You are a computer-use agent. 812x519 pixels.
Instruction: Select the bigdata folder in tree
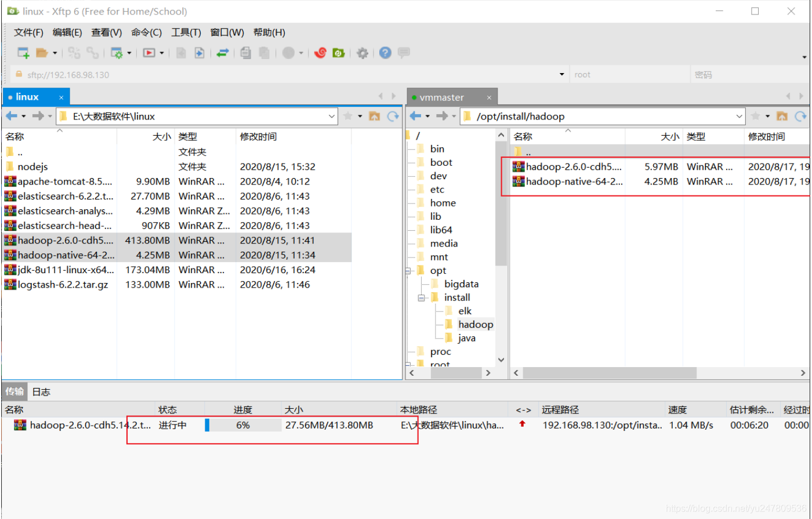[x=461, y=284]
